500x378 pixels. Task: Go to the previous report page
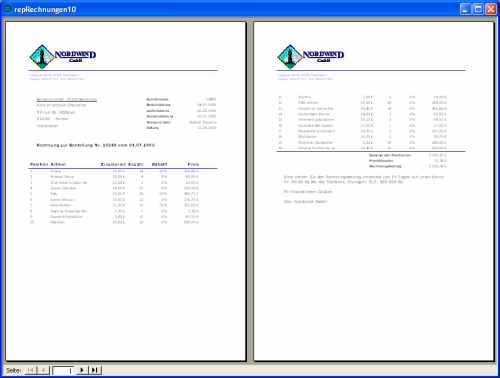(43, 370)
